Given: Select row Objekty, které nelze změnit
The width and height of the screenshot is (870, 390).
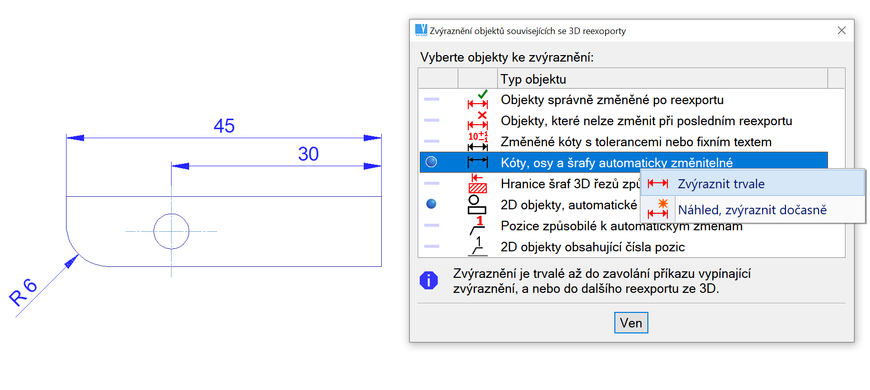Looking at the screenshot, I should coord(623,120).
